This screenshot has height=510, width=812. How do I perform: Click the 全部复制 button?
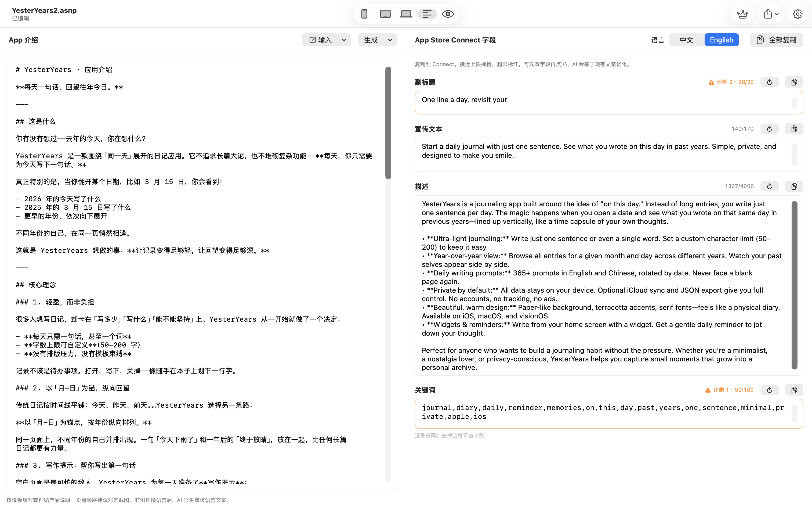pyautogui.click(x=776, y=40)
